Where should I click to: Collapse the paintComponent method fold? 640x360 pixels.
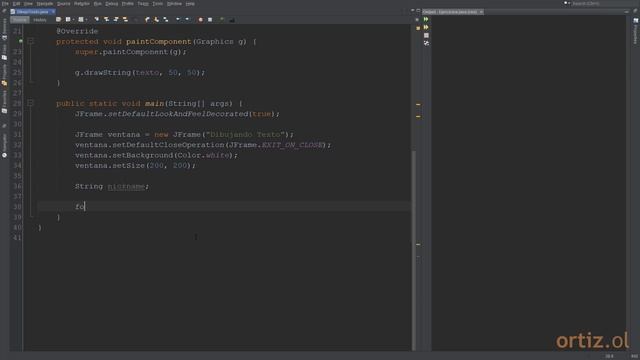[31, 41]
